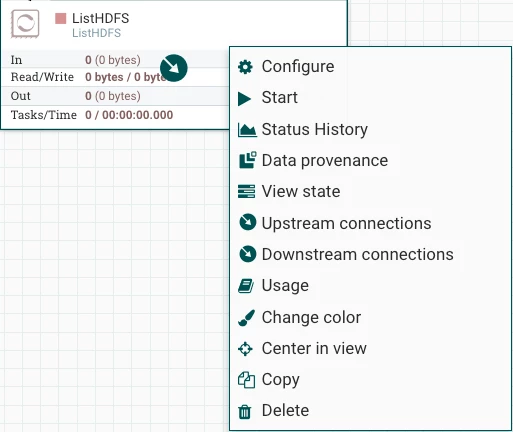This screenshot has height=432, width=513.
Task: Choose Copy in the context menu
Action: pyautogui.click(x=371, y=380)
